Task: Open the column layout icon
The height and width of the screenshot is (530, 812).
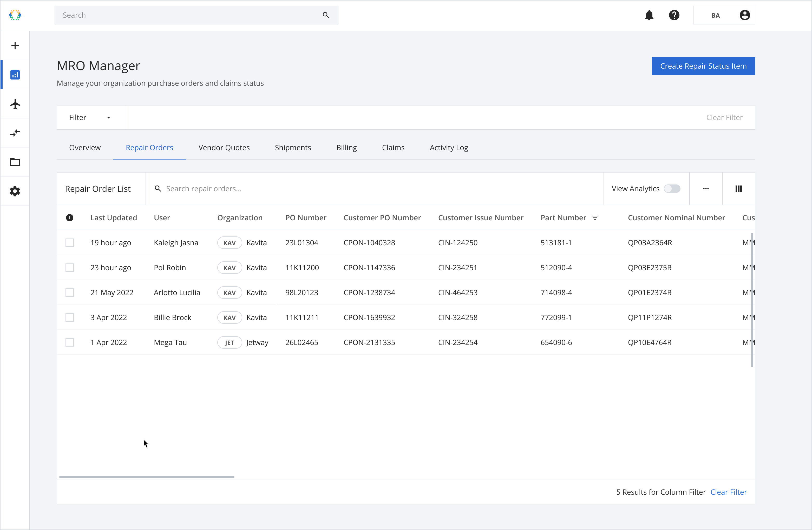Action: point(738,189)
